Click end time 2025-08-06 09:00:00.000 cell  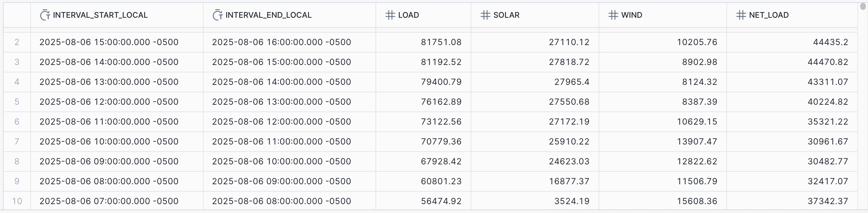click(x=281, y=181)
